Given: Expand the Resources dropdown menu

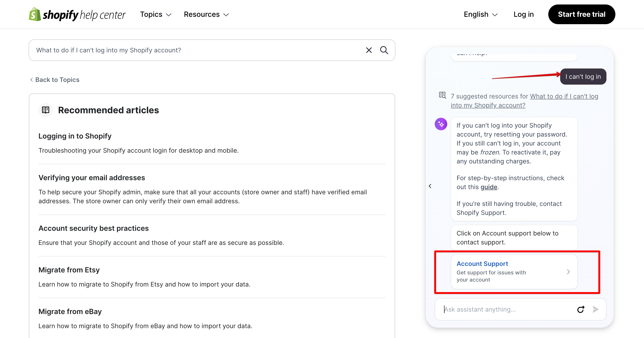Looking at the screenshot, I should tap(206, 15).
